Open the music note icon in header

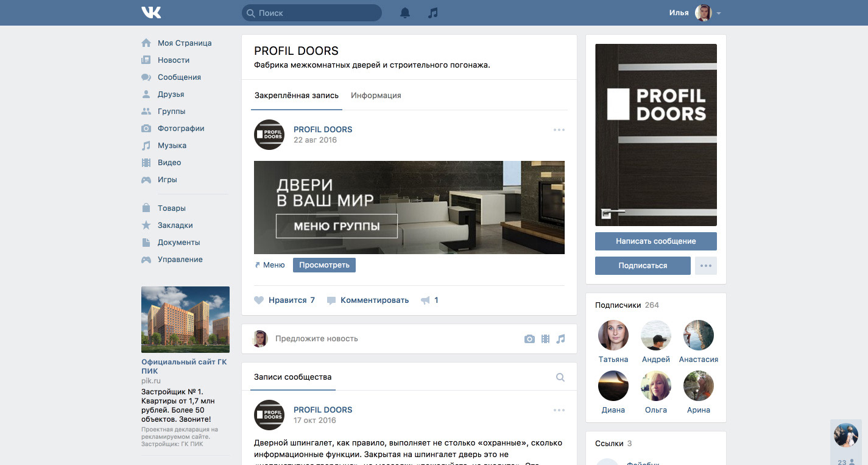[x=432, y=13]
